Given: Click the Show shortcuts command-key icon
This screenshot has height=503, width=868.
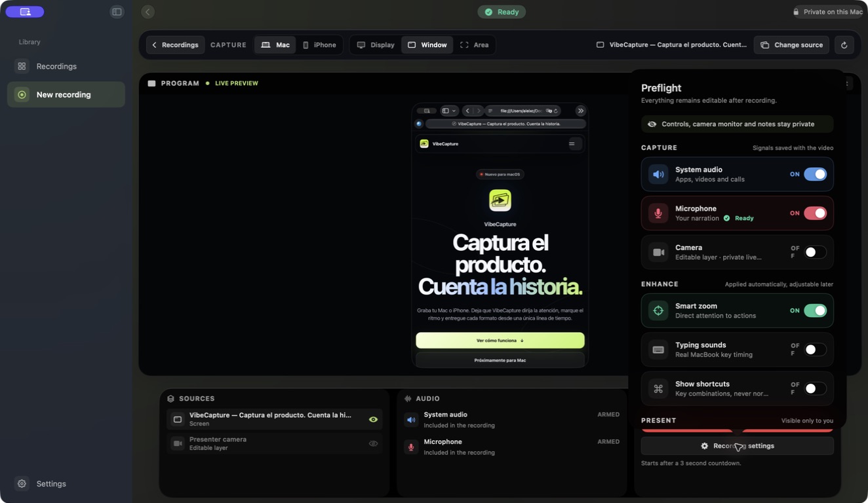Looking at the screenshot, I should [x=658, y=388].
